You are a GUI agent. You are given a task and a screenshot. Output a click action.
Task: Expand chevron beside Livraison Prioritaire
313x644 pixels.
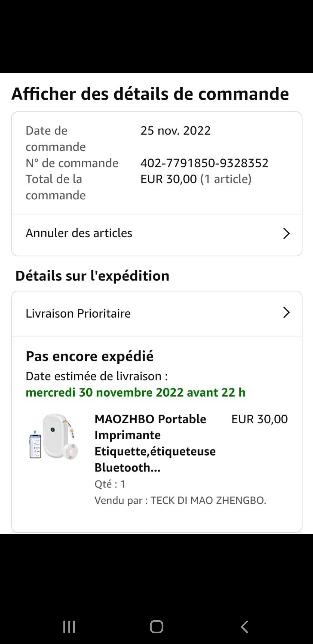pos(286,313)
